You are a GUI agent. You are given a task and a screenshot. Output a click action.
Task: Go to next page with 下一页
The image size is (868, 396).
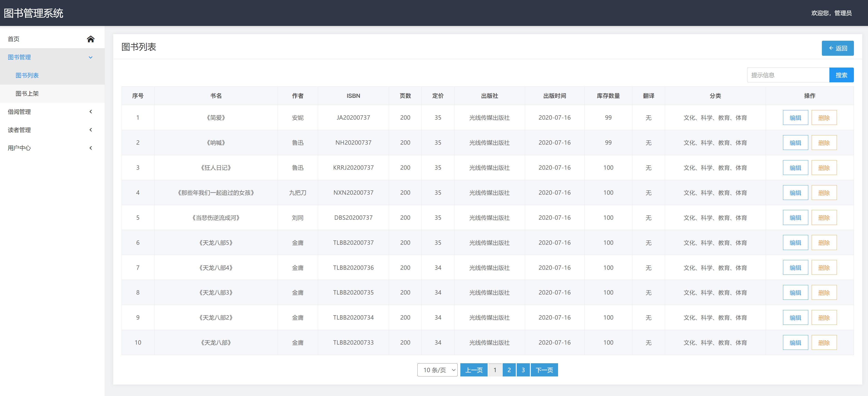point(544,370)
